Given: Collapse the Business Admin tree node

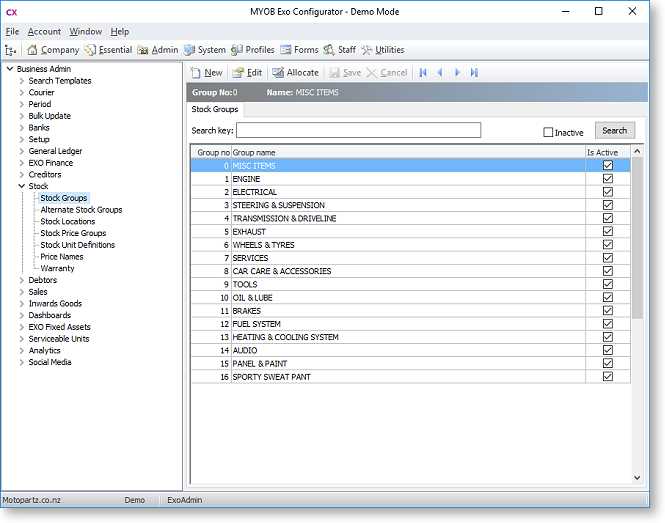Looking at the screenshot, I should tap(10, 69).
